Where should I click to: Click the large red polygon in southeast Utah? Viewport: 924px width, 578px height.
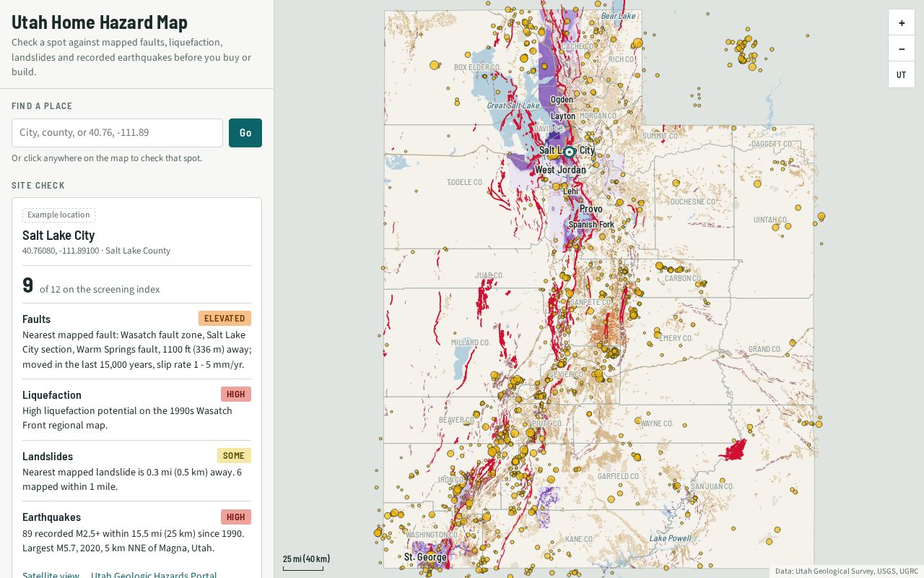[x=735, y=450]
